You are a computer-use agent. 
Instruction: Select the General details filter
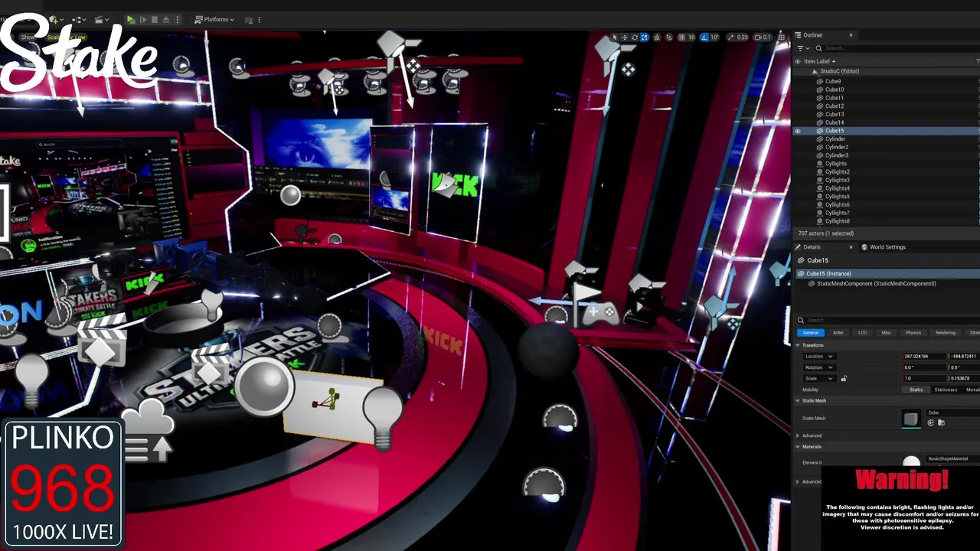[x=811, y=333]
